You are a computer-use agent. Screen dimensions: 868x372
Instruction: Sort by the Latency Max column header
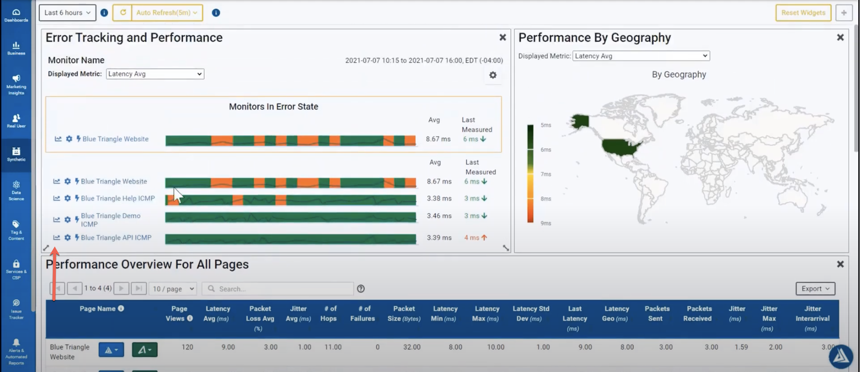coord(486,313)
